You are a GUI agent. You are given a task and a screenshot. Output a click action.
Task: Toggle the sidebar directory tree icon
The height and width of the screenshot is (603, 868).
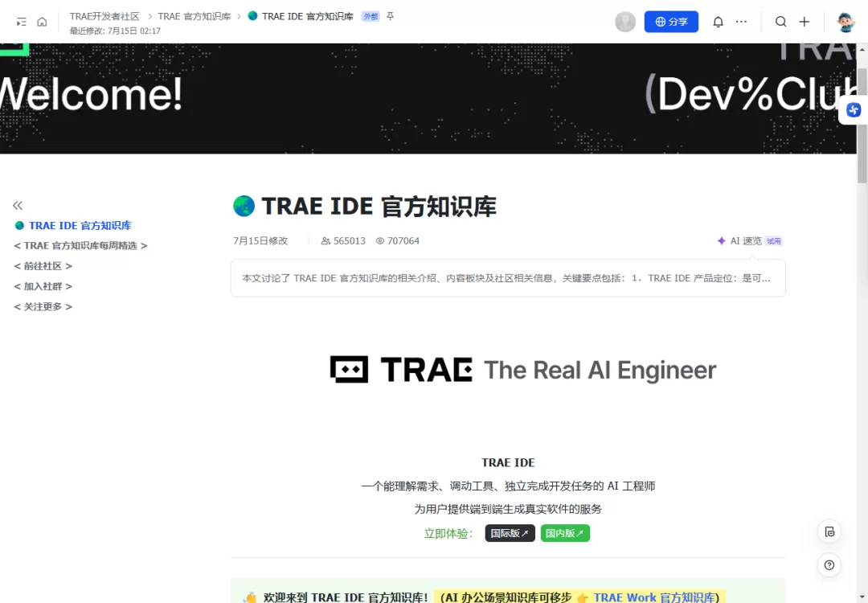[21, 22]
